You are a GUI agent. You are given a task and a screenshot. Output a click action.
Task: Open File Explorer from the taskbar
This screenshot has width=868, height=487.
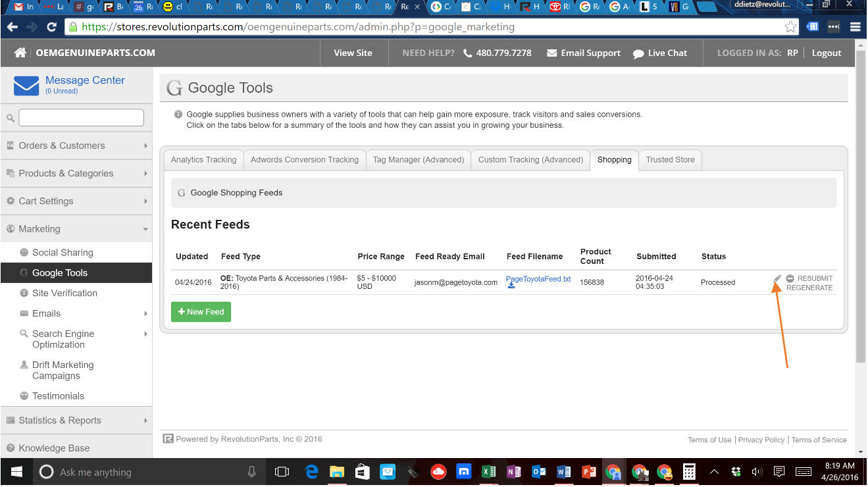337,472
